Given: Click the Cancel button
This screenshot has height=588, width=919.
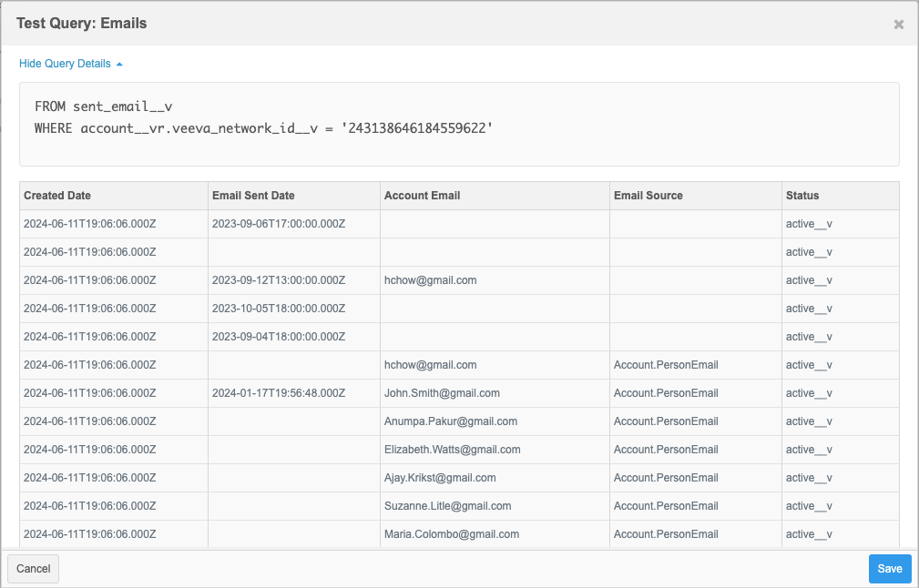Looking at the screenshot, I should [34, 569].
